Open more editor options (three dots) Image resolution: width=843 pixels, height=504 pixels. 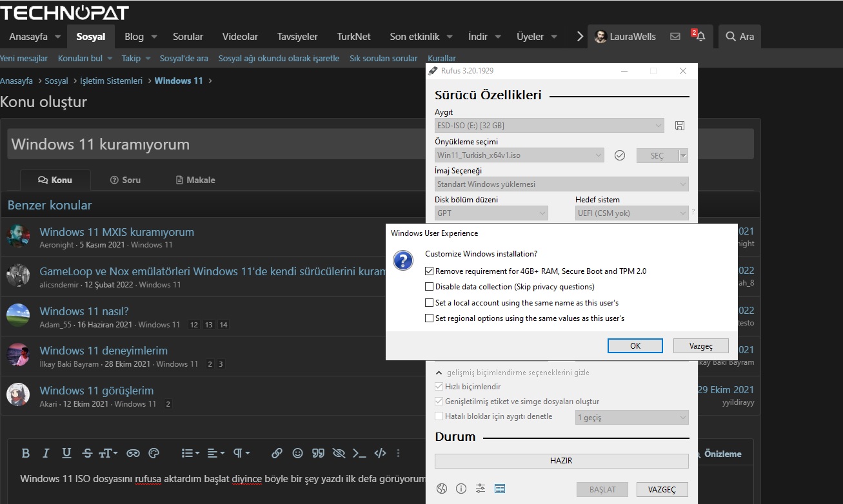pos(398,453)
